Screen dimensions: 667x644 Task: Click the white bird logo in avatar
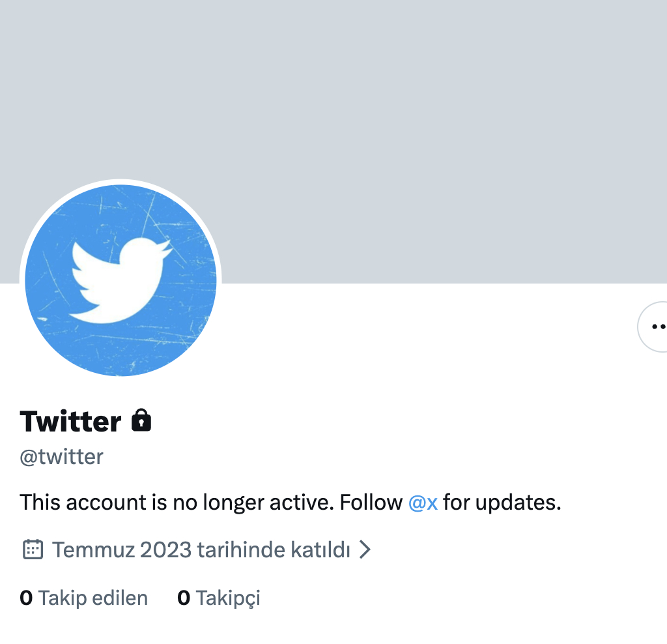[120, 279]
